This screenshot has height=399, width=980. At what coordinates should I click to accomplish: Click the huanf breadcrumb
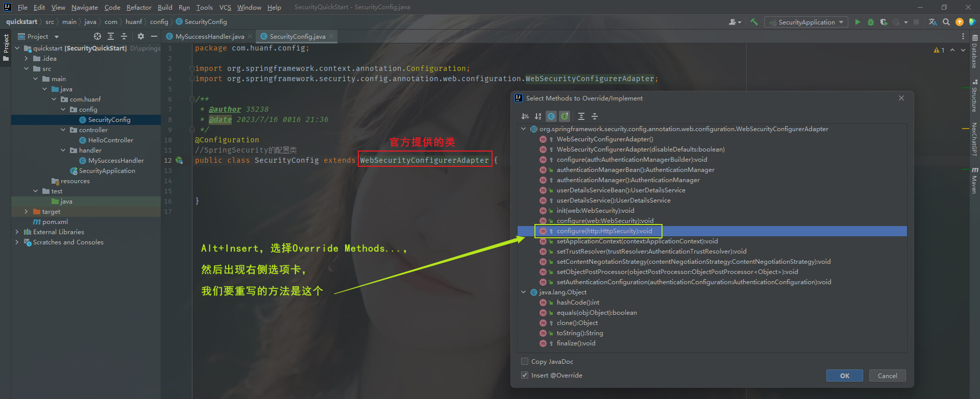pyautogui.click(x=134, y=21)
